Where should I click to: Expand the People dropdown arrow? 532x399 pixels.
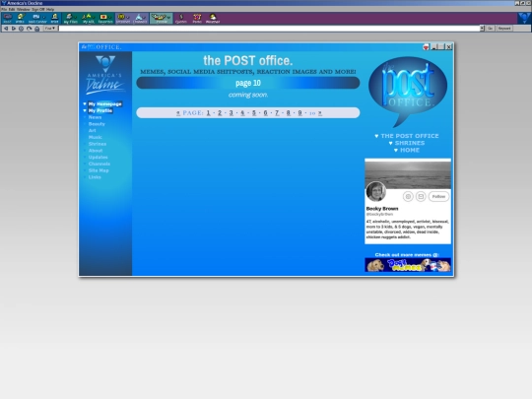pos(169,17)
